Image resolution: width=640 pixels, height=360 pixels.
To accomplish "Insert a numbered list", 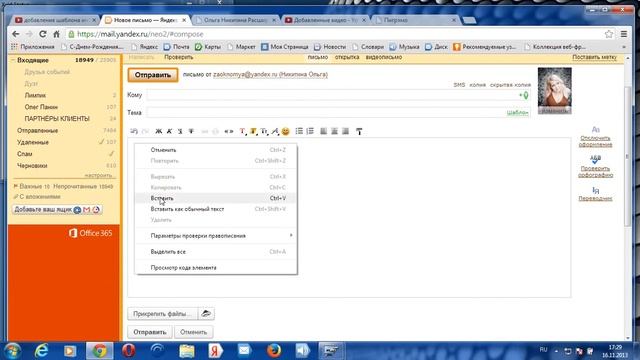I will click(310, 131).
